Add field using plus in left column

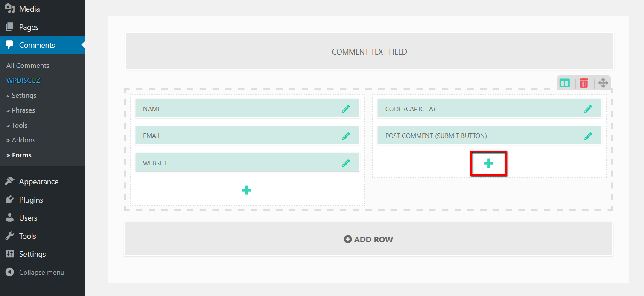click(247, 190)
